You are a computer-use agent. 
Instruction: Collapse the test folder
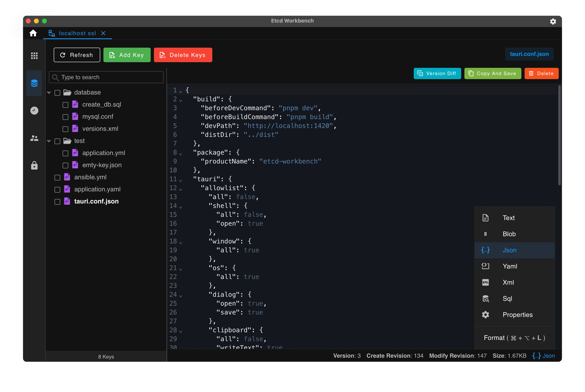click(49, 141)
